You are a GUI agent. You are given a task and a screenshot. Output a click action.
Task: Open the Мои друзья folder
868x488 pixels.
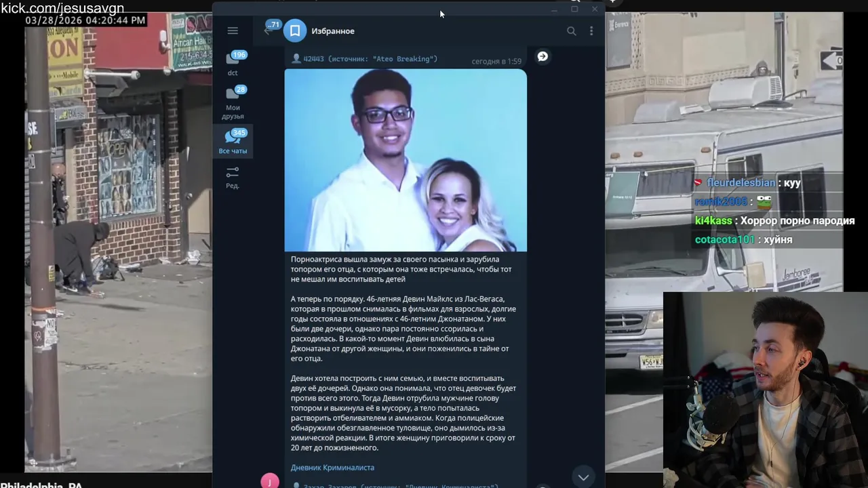(233, 102)
